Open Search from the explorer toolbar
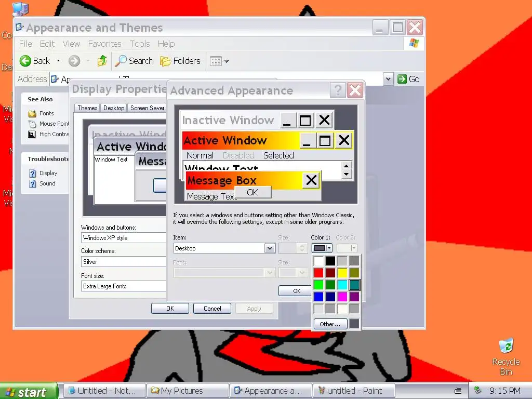This screenshot has height=399, width=532. point(135,61)
